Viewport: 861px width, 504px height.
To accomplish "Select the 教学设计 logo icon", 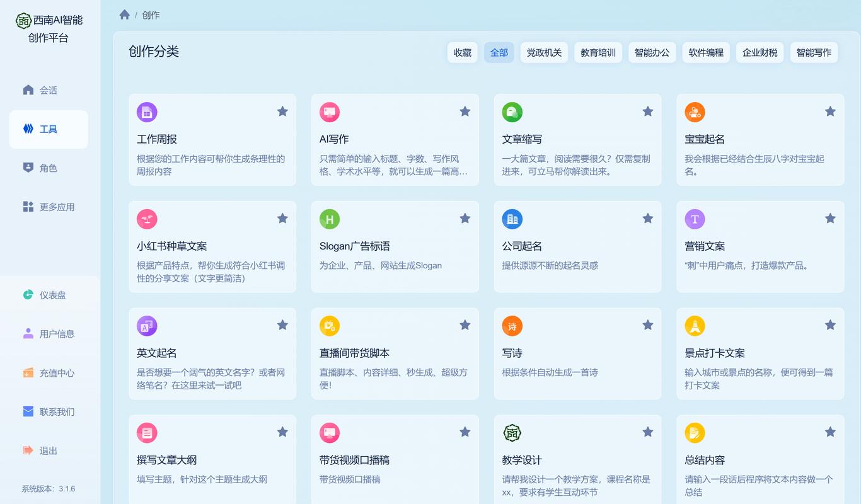I will pos(512,433).
